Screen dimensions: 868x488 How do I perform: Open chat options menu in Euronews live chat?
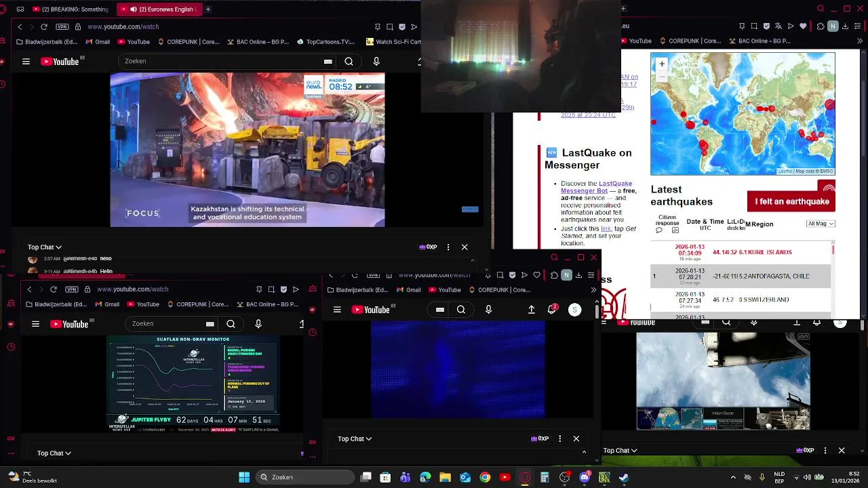[x=448, y=247]
